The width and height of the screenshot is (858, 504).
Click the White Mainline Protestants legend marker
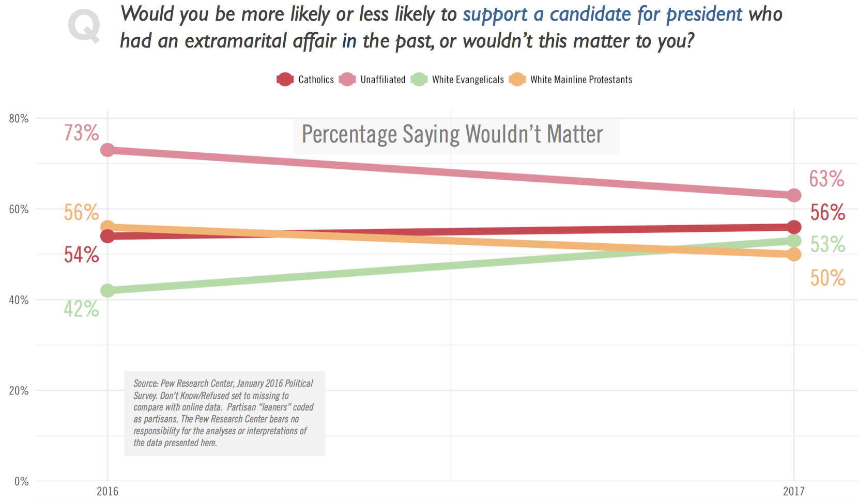[x=517, y=80]
